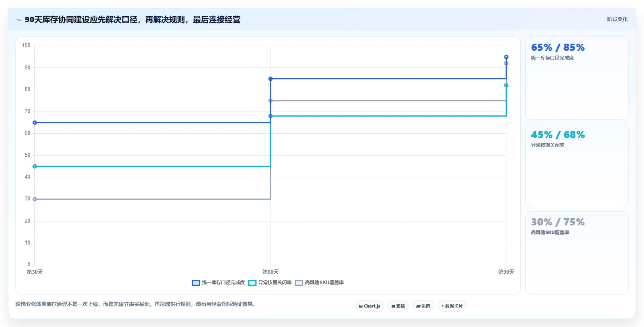644x327 pixels.
Task: Click the small icon before the header title
Action: click(x=19, y=20)
